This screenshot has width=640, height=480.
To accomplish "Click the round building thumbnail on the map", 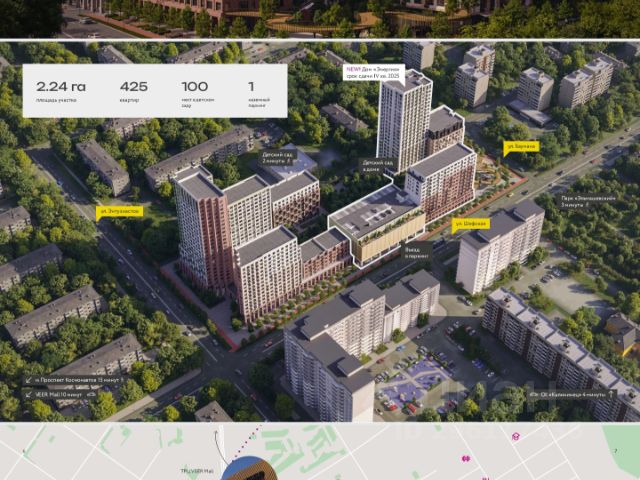I will point(249,469).
